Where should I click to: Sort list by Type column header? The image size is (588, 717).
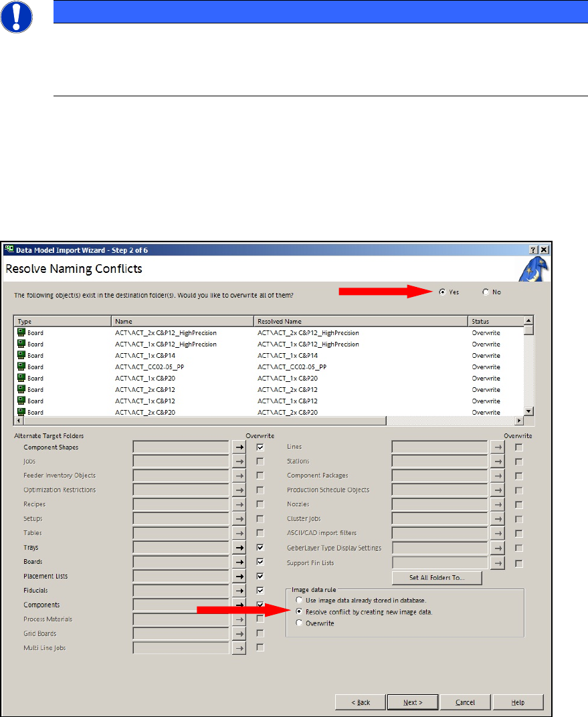tap(63, 321)
